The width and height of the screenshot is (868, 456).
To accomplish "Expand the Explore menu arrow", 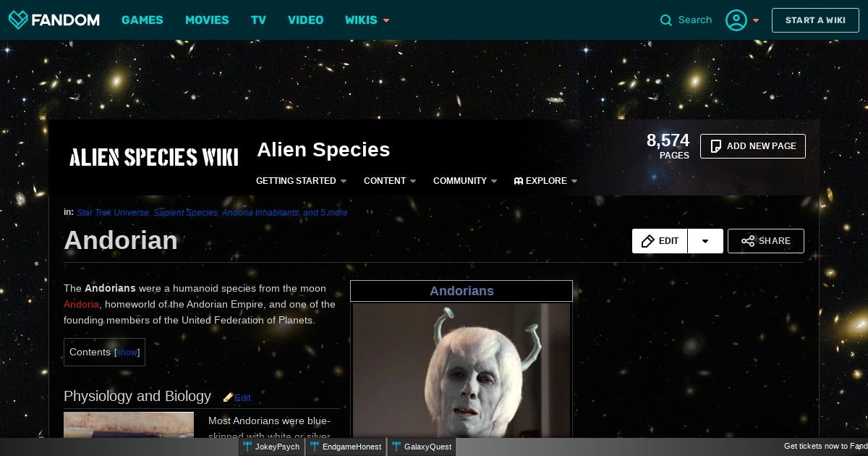I will 574,181.
